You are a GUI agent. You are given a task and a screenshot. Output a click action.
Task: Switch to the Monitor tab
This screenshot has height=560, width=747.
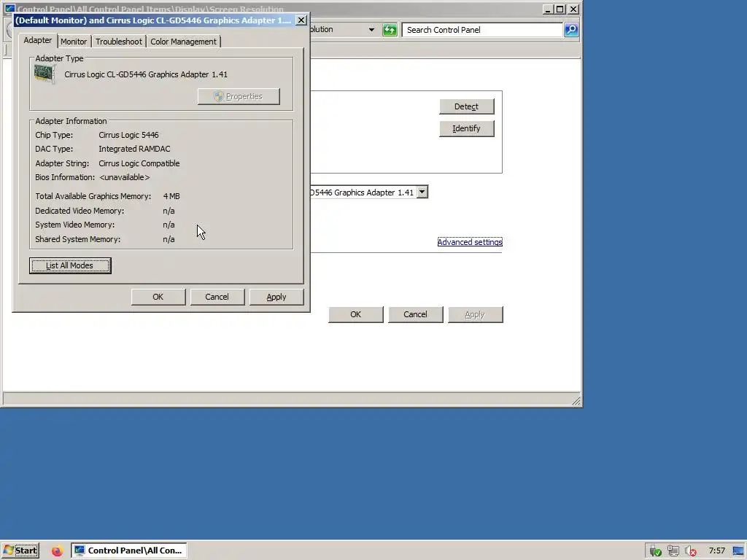pos(74,42)
